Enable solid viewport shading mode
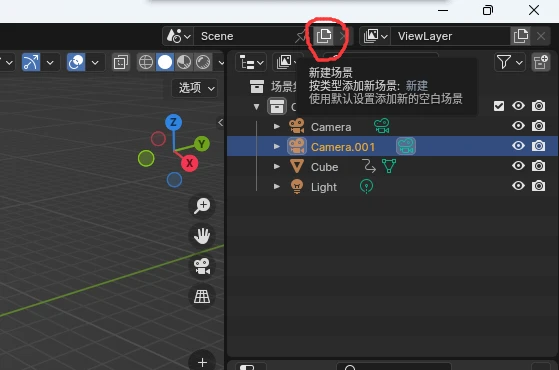The height and width of the screenshot is (370, 559). point(165,62)
